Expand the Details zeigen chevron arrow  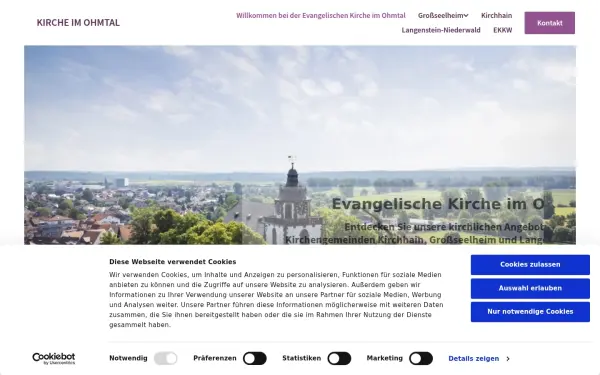(508, 359)
